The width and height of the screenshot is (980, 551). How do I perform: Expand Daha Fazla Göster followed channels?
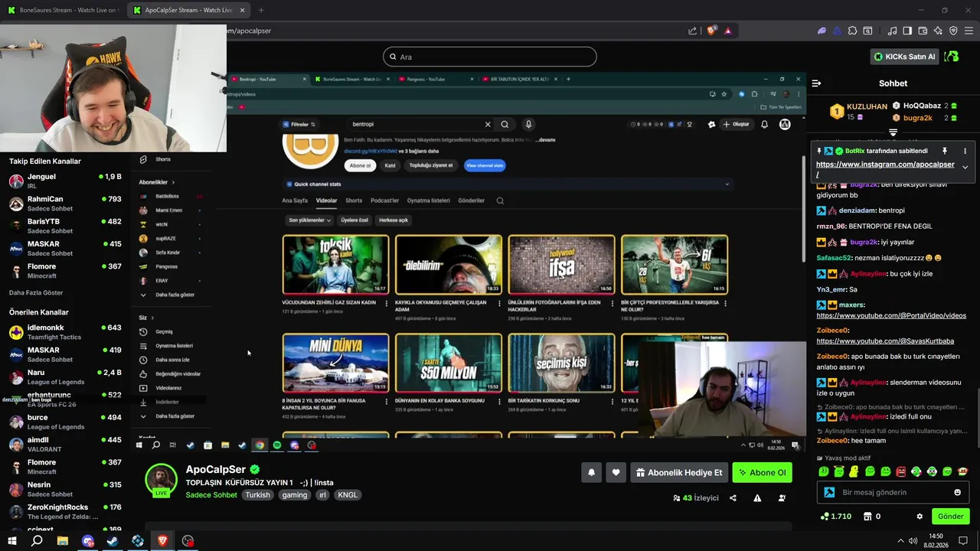point(36,293)
